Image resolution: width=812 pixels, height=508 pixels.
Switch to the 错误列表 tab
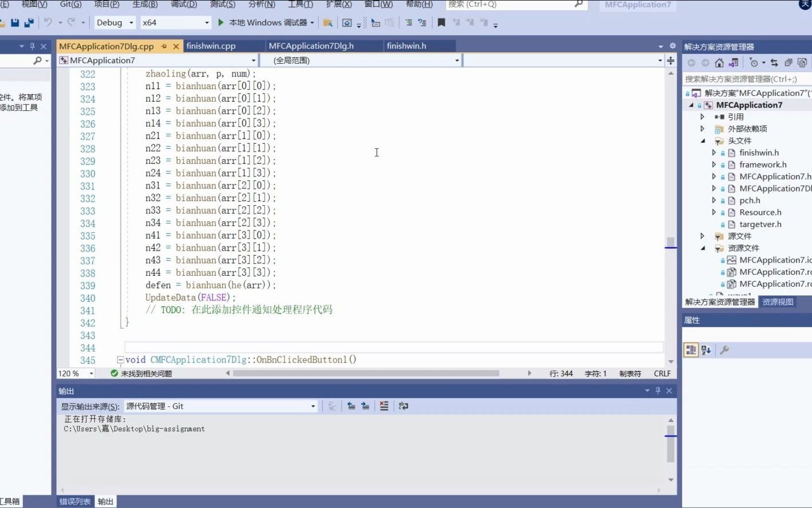pos(75,502)
